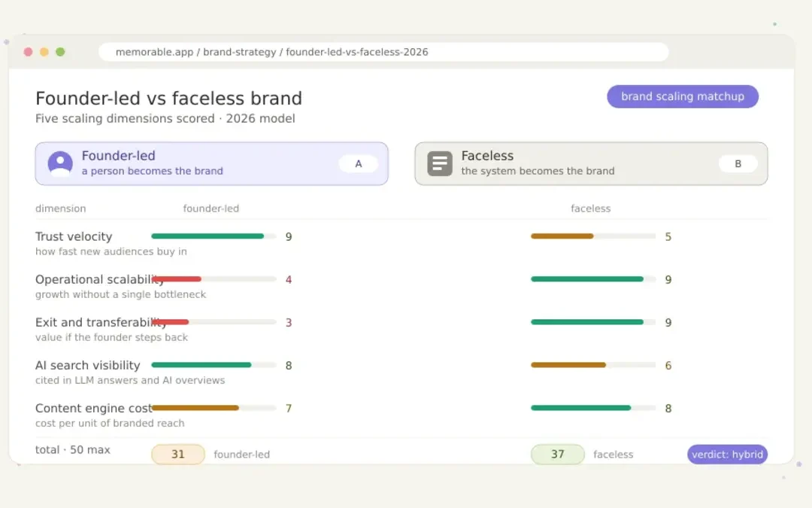This screenshot has height=508, width=812.
Task: Click founder-led Exit and transferability red bar
Action: click(x=171, y=322)
